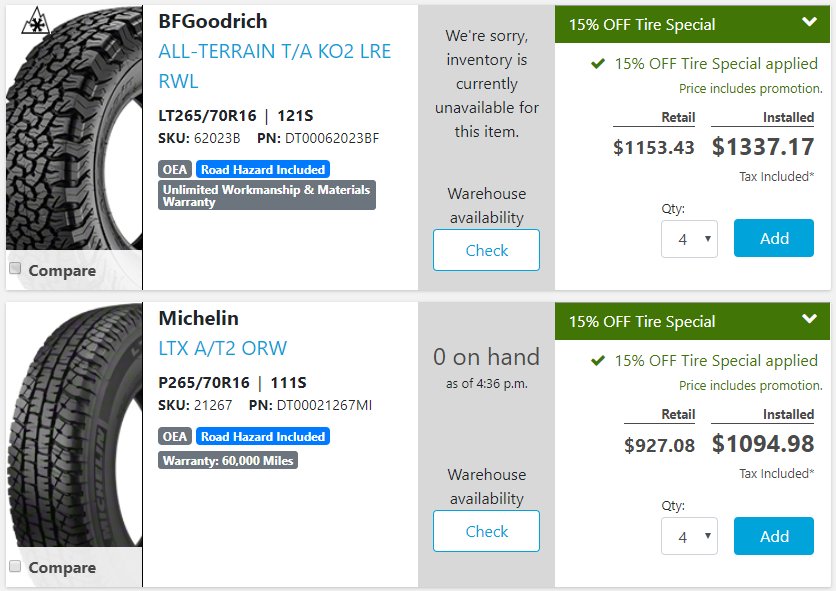Viewport: 836px width, 591px height.
Task: Open LTX A/T2 ORW product link
Action: [223, 348]
